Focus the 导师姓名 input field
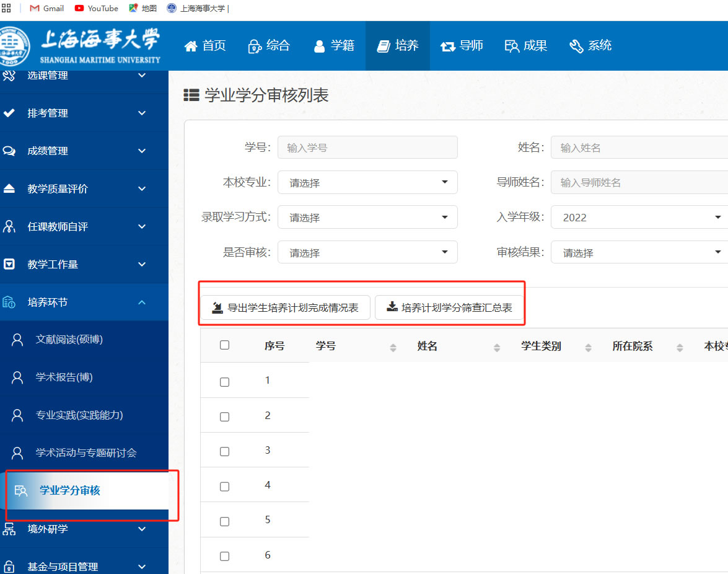Screen dimensions: 728x574 (x=639, y=182)
